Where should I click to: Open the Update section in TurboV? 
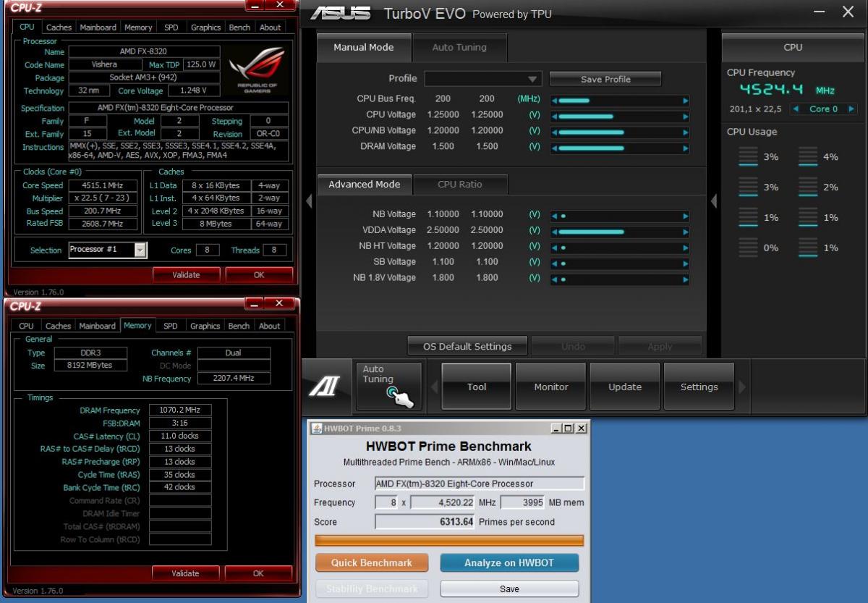click(625, 387)
